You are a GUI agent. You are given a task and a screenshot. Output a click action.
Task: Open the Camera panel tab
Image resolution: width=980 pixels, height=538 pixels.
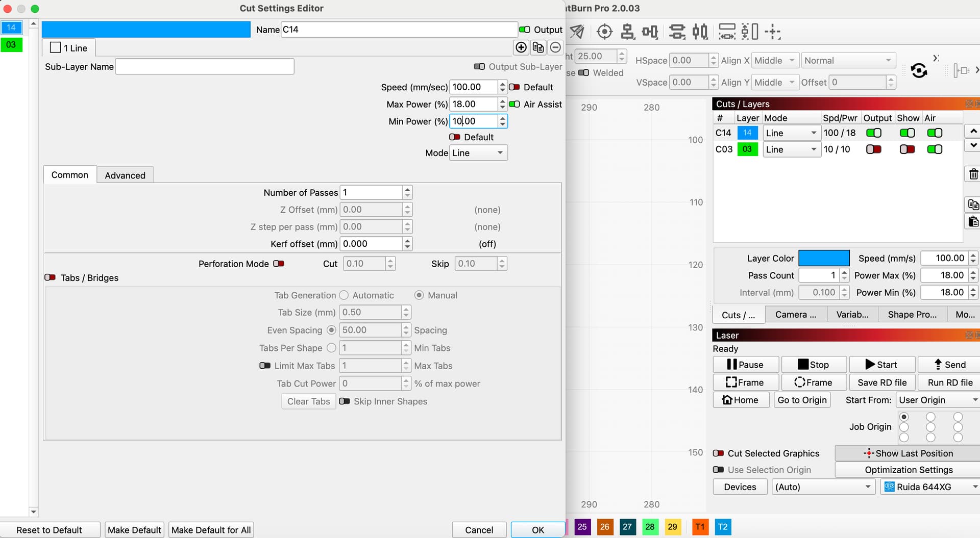coord(795,315)
